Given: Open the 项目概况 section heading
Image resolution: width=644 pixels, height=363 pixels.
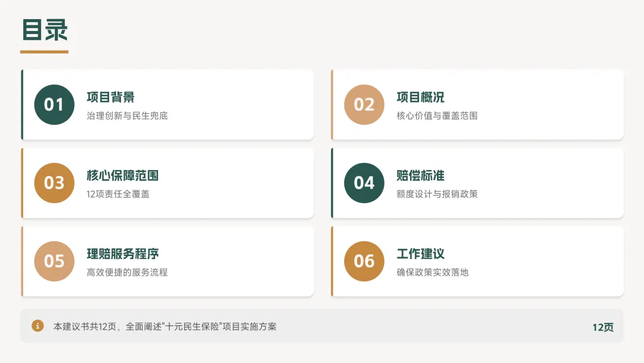Looking at the screenshot, I should click(420, 97).
